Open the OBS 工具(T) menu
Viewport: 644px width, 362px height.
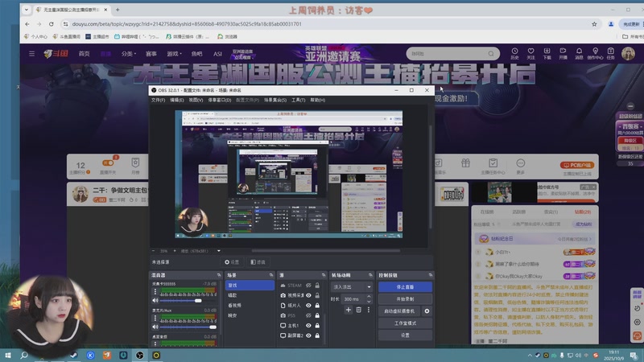[298, 100]
